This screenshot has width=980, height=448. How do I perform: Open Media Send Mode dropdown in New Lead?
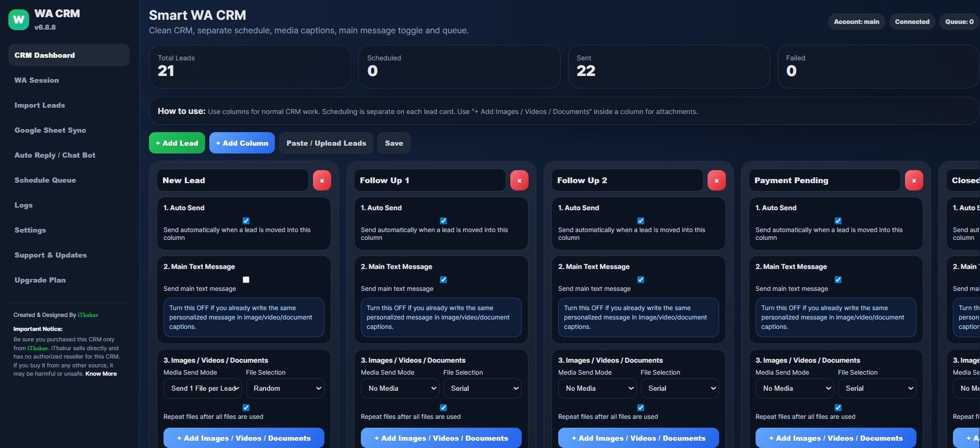pos(203,388)
